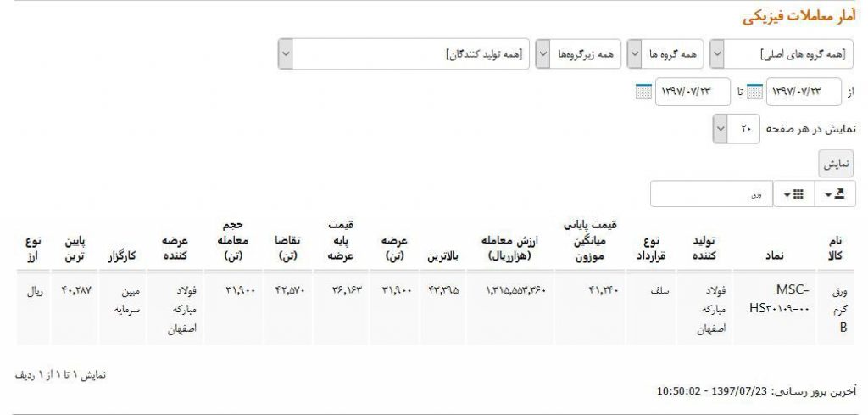Open the start date calendar picker icon
Screen dimensions: 868x415
755,92
